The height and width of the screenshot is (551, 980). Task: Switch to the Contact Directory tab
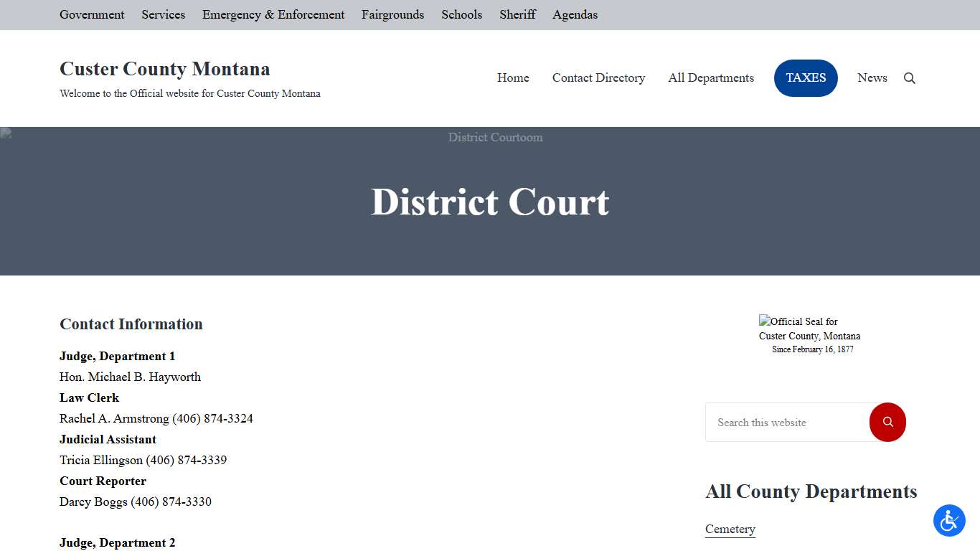[x=598, y=78]
